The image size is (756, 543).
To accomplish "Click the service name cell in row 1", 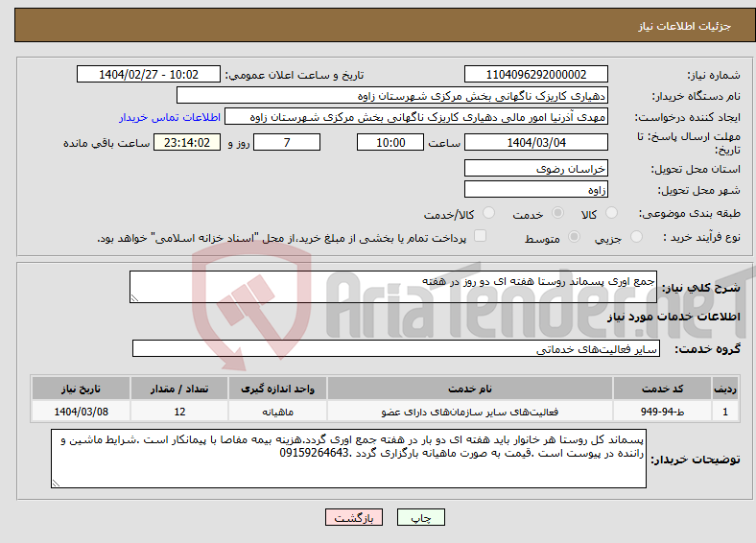I will tap(470, 412).
